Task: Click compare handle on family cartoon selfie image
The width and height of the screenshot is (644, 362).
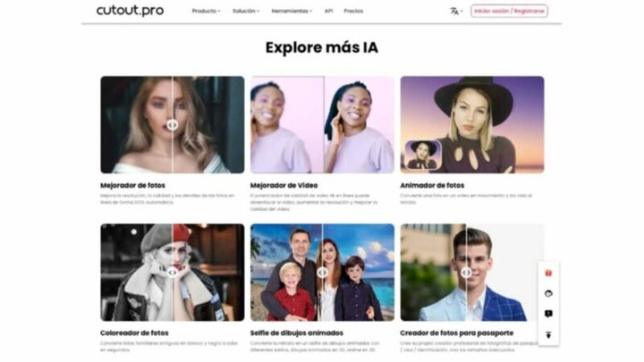Action: 322,272
